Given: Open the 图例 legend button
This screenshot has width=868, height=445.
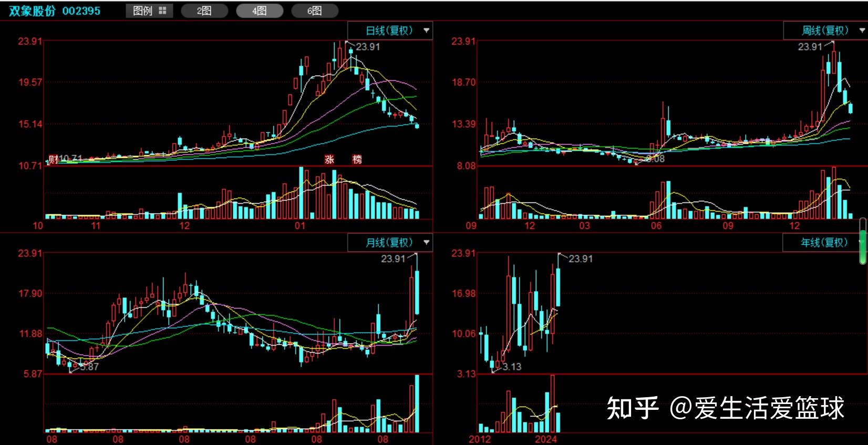Looking at the screenshot, I should tap(149, 11).
